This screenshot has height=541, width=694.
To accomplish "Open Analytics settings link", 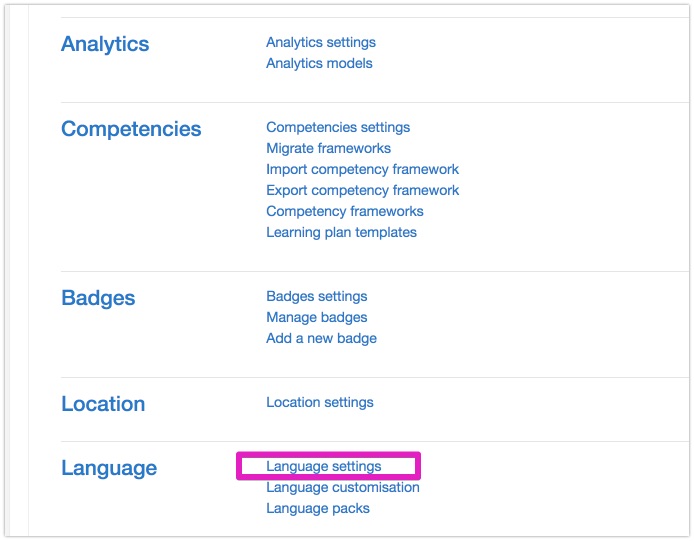I will tap(321, 43).
